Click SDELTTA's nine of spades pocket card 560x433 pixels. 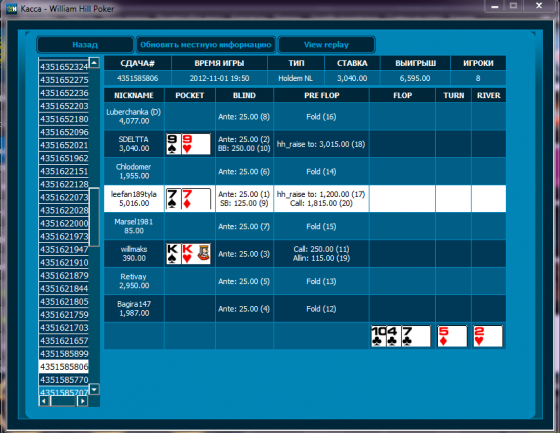(x=173, y=144)
